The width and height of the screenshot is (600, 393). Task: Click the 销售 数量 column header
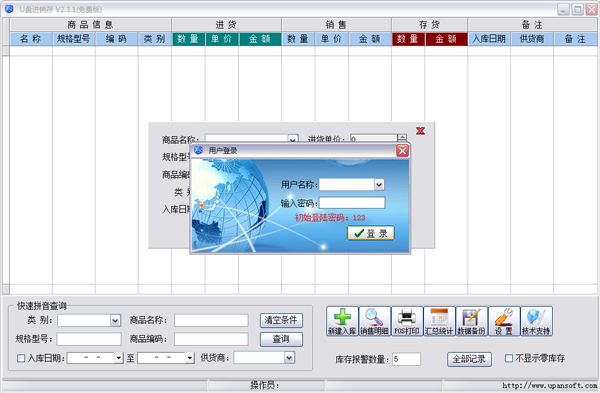coord(298,39)
